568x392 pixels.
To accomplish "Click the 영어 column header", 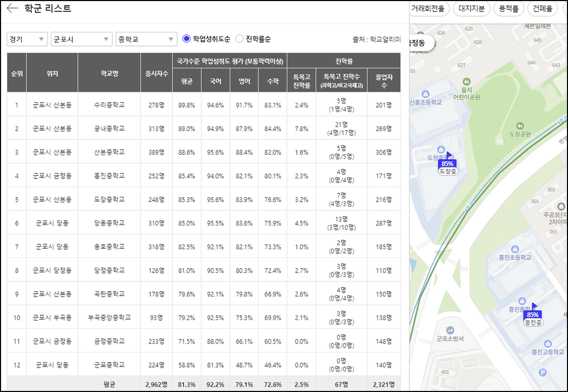I will 244,81.
